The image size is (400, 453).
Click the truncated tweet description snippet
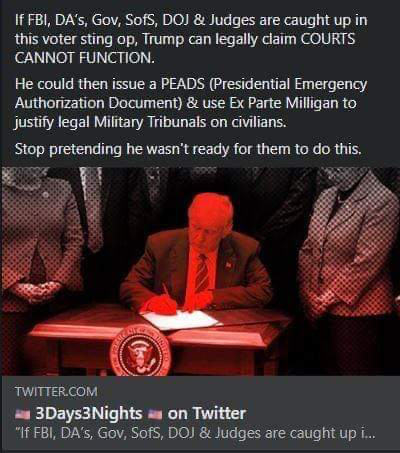pos(195,433)
